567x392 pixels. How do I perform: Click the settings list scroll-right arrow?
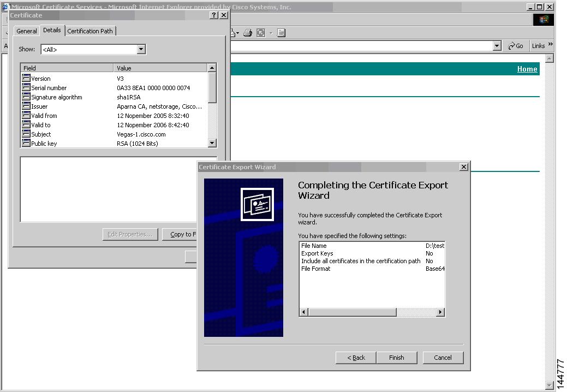[440, 312]
